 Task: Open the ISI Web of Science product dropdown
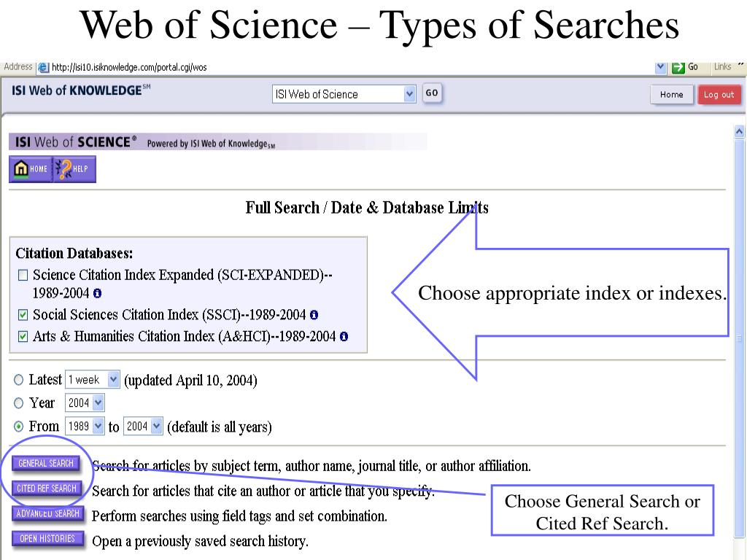click(344, 94)
